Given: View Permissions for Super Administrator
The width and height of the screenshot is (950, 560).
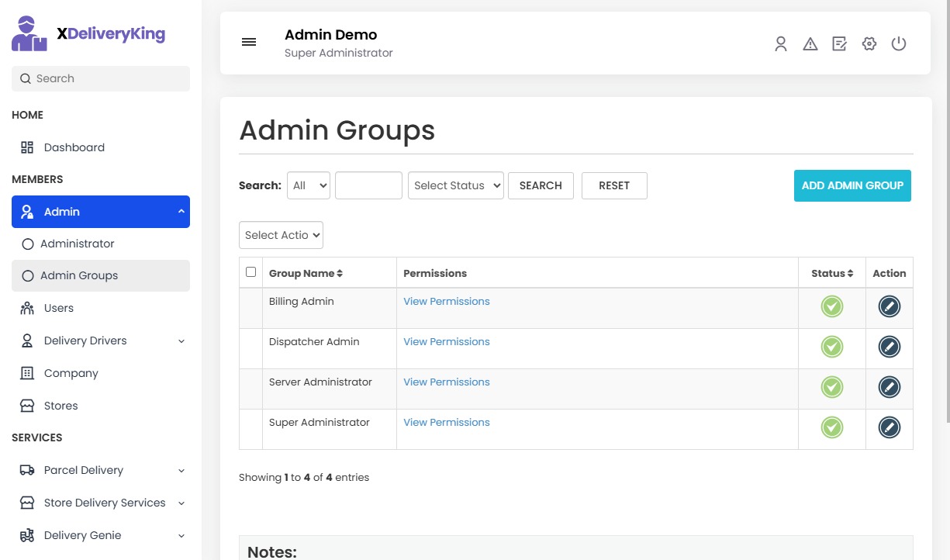Looking at the screenshot, I should (446, 422).
